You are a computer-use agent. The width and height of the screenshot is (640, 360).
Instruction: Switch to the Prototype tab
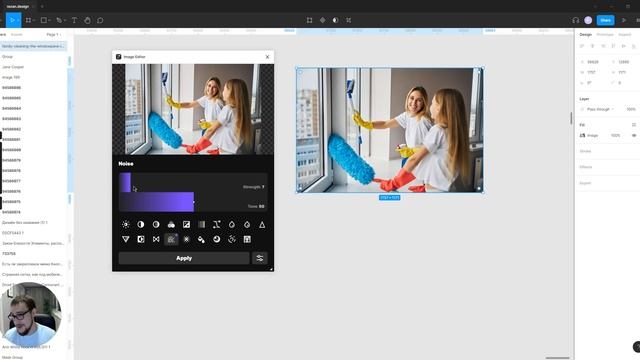pos(605,35)
